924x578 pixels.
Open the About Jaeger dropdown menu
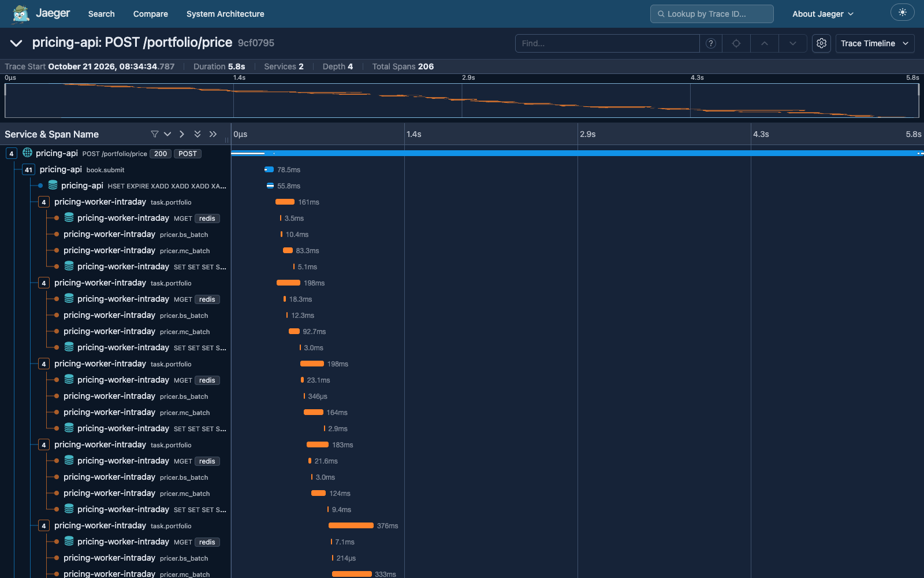tap(823, 14)
